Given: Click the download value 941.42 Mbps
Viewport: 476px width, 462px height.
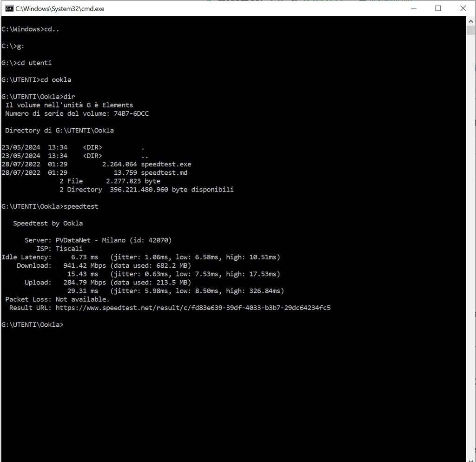Looking at the screenshot, I should click(85, 265).
